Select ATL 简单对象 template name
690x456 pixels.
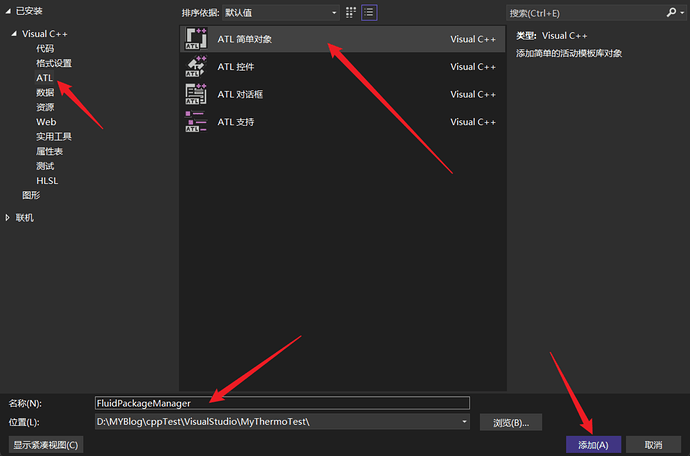(x=245, y=39)
